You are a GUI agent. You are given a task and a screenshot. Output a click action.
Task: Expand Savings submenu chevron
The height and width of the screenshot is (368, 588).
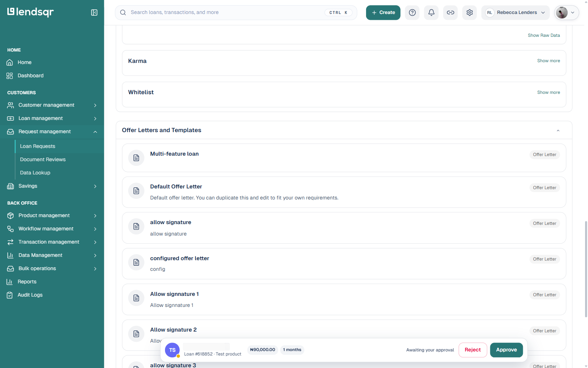coord(95,186)
